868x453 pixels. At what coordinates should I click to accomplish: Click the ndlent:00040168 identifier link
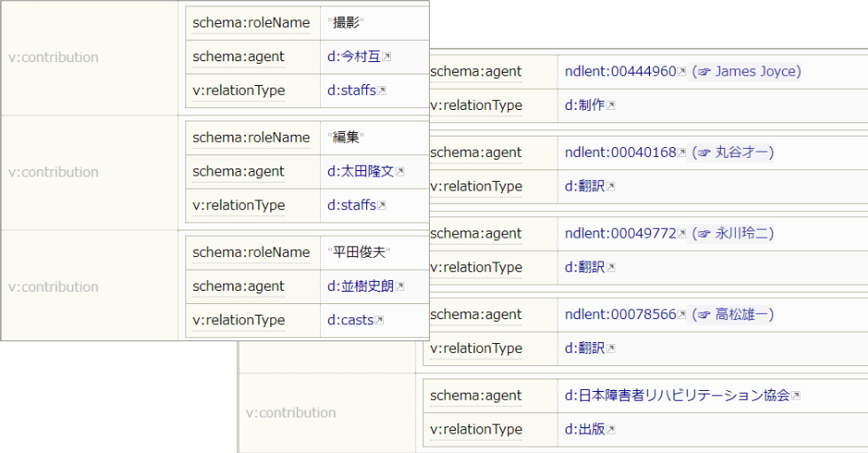[620, 152]
